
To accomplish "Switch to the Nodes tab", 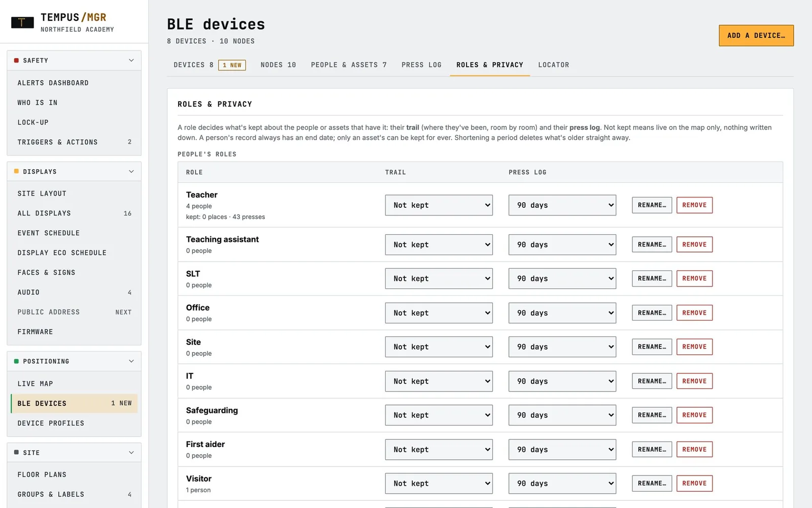I will [278, 65].
